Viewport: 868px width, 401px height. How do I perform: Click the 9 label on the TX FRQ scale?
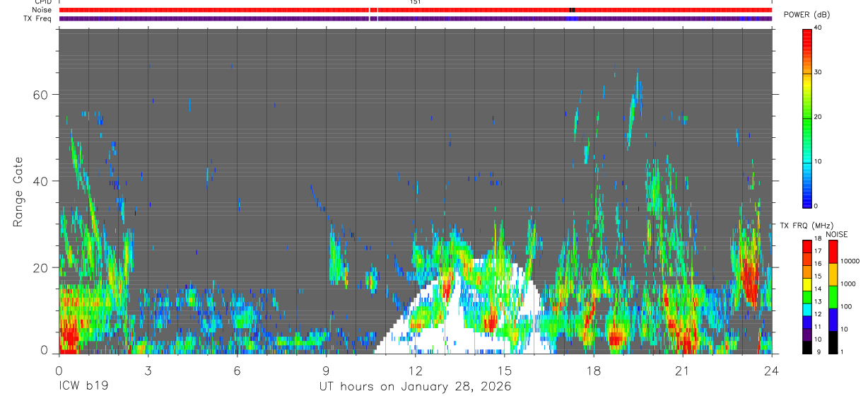(818, 351)
